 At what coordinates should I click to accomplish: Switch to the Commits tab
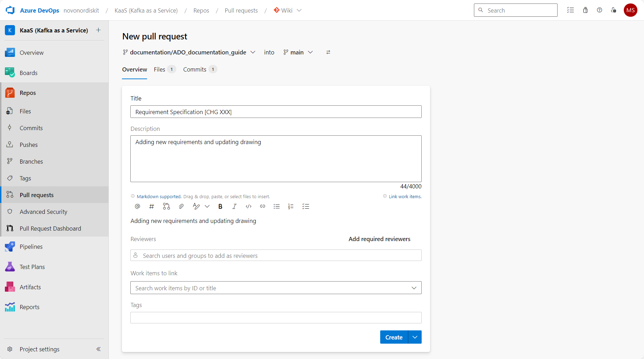click(x=200, y=69)
